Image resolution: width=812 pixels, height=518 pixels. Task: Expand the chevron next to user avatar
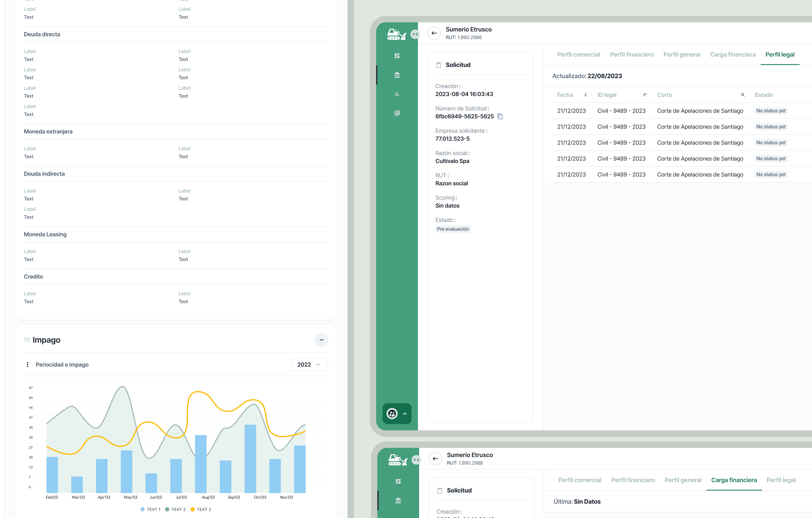tap(405, 414)
